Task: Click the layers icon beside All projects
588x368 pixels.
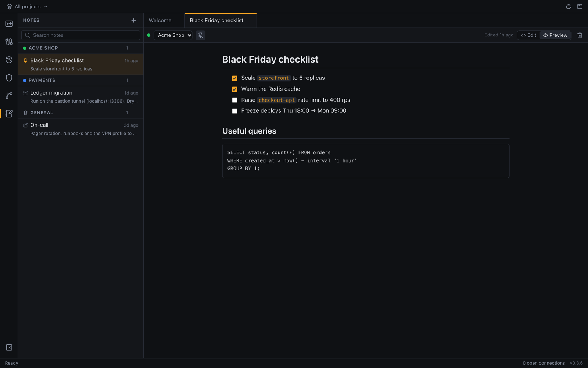Action: (9, 7)
